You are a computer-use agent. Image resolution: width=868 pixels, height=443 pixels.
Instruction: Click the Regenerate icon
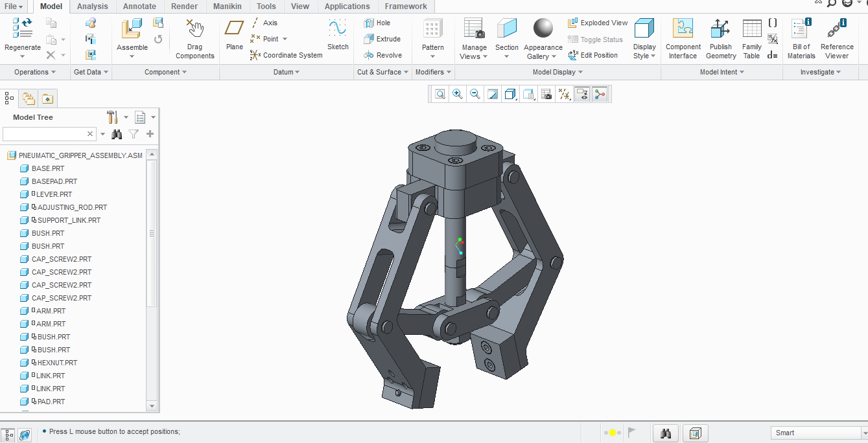22,28
